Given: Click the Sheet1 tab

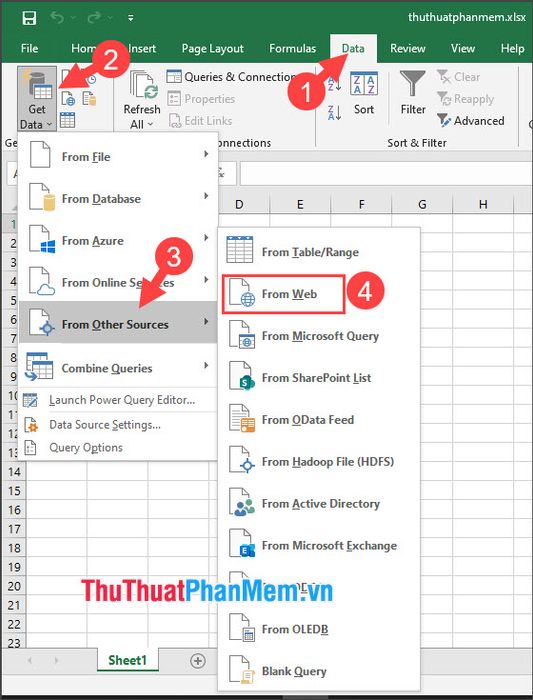Looking at the screenshot, I should [127, 660].
